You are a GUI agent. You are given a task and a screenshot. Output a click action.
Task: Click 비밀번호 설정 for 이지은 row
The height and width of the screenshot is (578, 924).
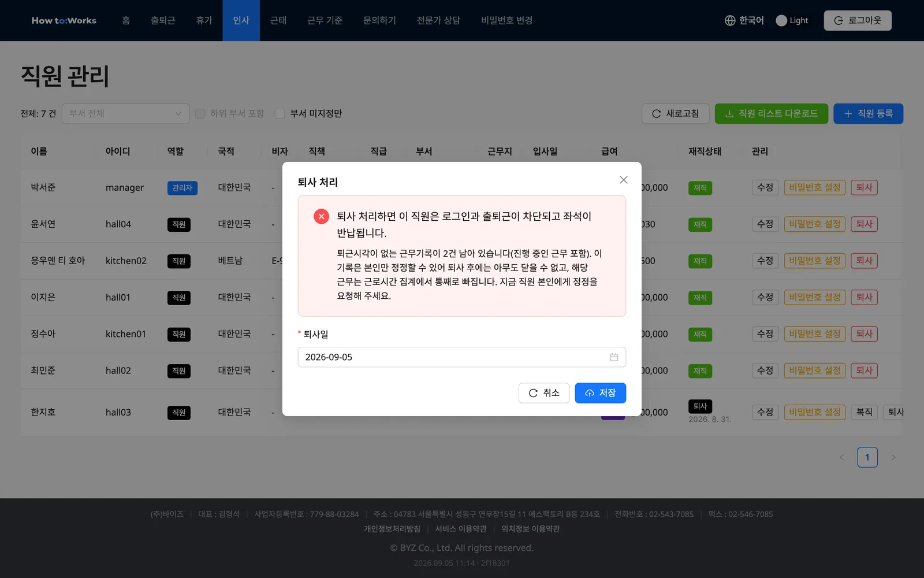[815, 297]
